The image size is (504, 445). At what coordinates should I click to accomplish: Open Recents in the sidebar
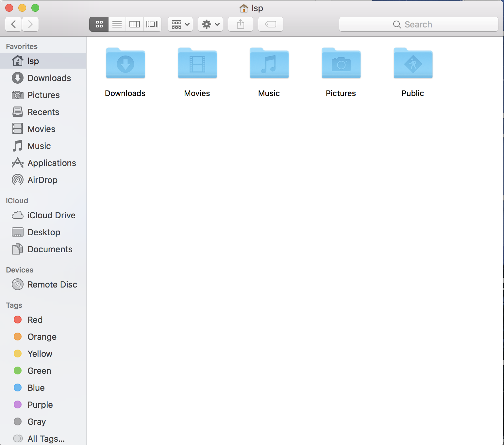43,112
